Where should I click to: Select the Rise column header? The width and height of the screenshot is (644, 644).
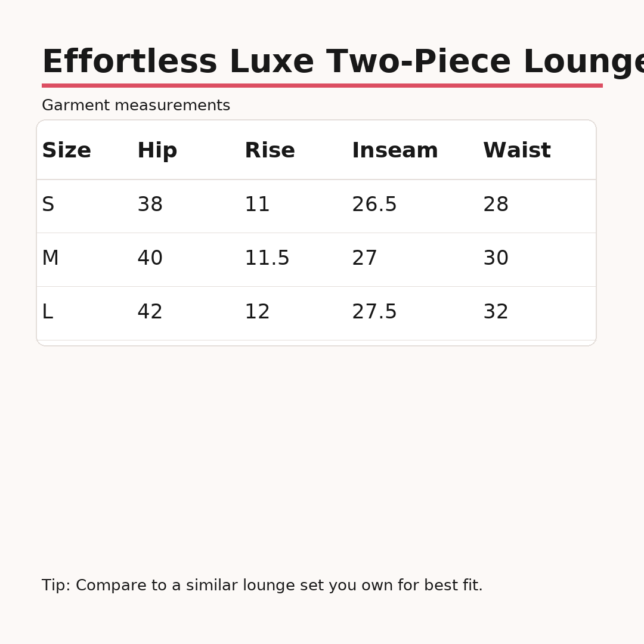(x=270, y=151)
